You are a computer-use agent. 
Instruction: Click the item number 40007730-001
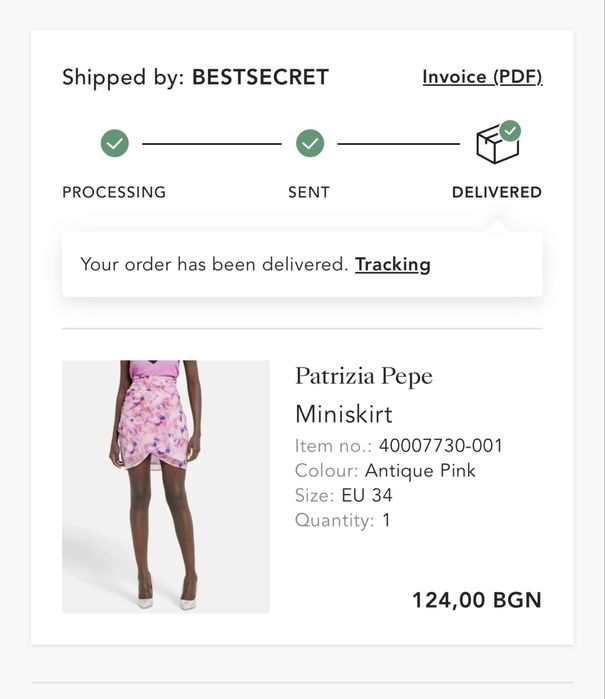pos(441,446)
